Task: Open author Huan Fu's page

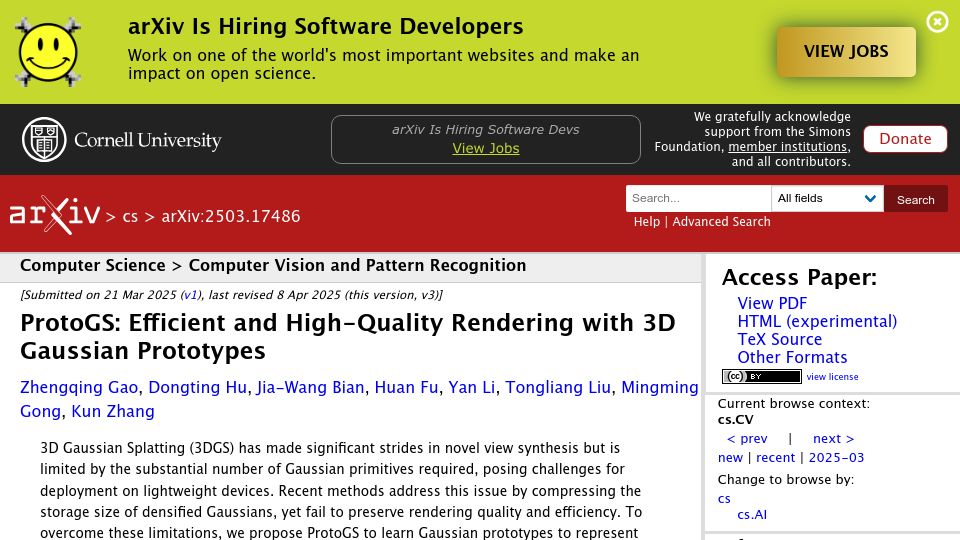Action: (x=406, y=387)
